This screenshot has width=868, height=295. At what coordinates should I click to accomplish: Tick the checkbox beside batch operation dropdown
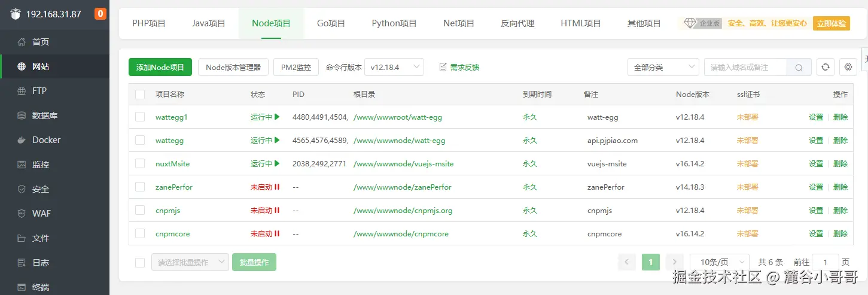point(140,262)
